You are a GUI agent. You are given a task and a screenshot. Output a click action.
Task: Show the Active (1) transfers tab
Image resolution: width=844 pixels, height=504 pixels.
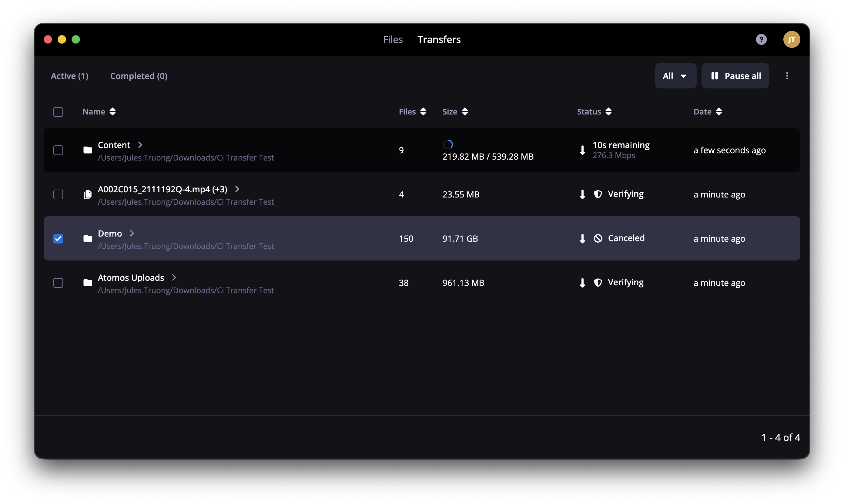point(69,76)
